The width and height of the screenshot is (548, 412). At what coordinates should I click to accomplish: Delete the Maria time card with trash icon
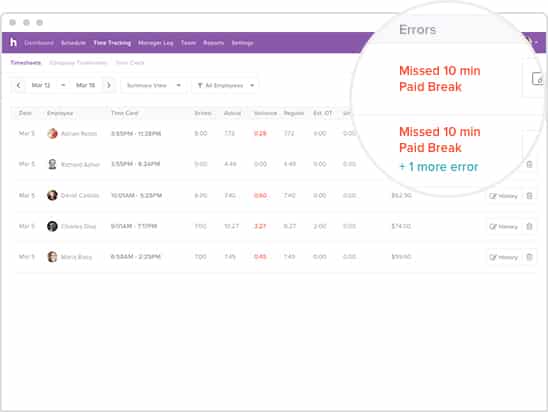point(529,257)
